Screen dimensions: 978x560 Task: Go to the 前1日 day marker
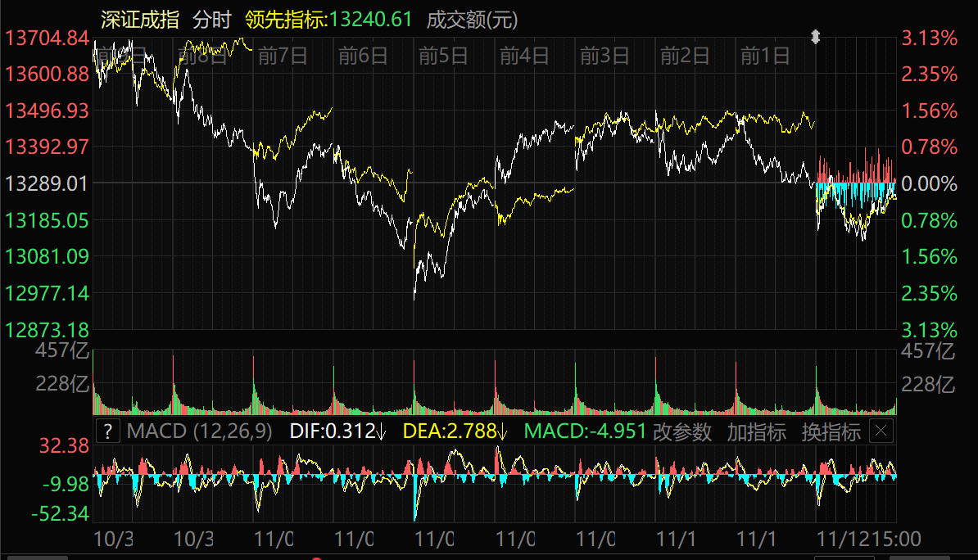pos(764,56)
